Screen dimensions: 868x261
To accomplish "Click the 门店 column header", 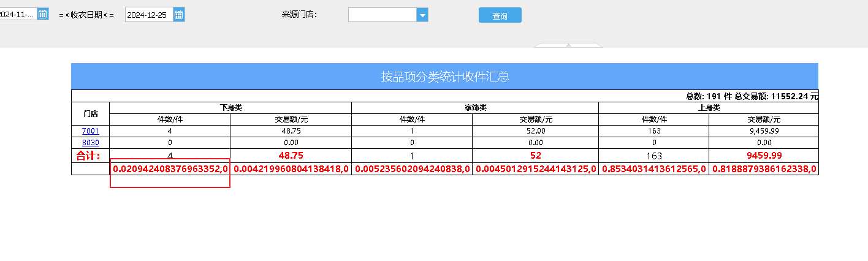I will point(90,113).
